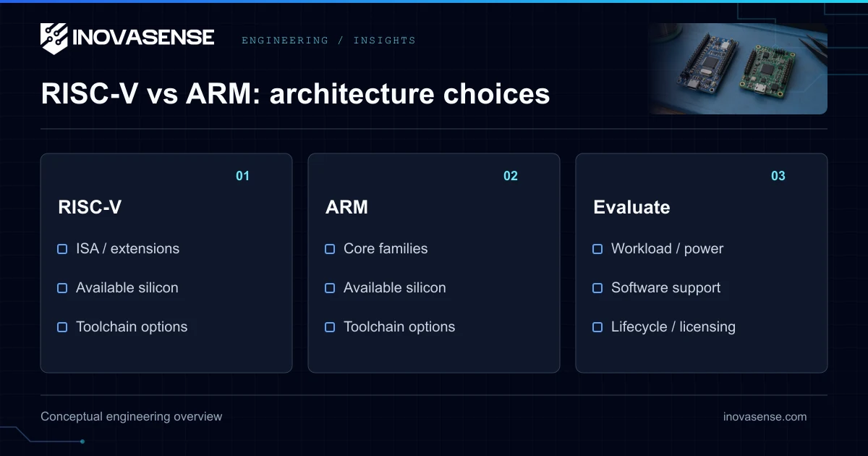Viewport: 868px width, 456px height.
Task: Click the Conceptual engineering overview caption
Action: [132, 416]
